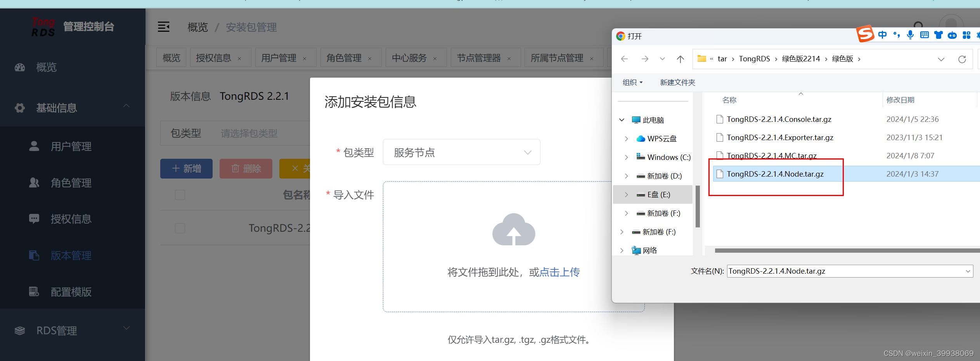Image resolution: width=980 pixels, height=361 pixels.
Task: Click the 基础信息 gear icon
Action: pos(20,108)
